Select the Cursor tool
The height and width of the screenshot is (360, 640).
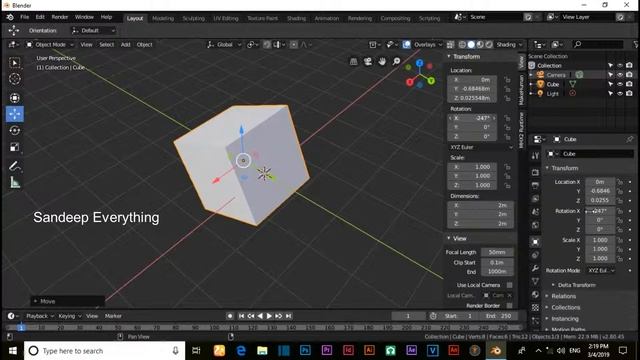[x=15, y=79]
